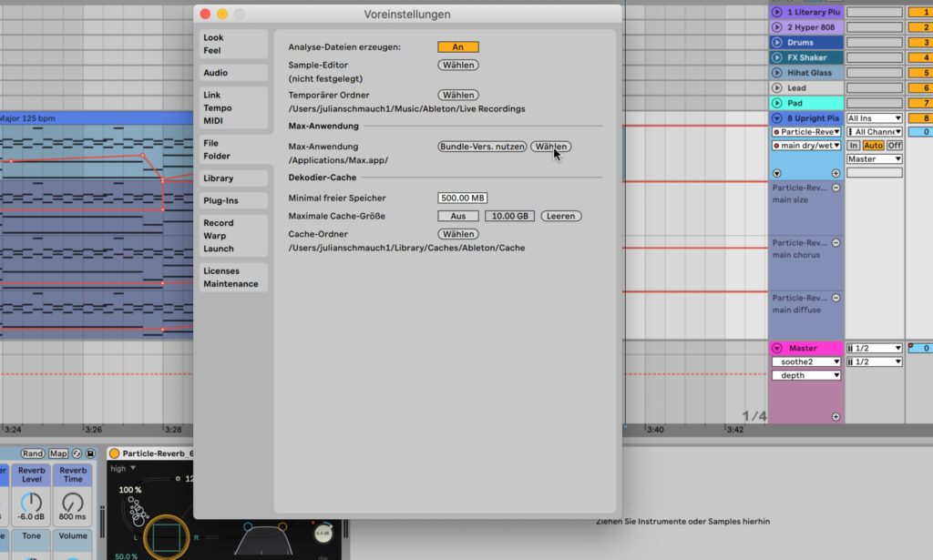Image resolution: width=933 pixels, height=560 pixels.
Task: Open the Master output routing dropdown
Action: [x=874, y=159]
